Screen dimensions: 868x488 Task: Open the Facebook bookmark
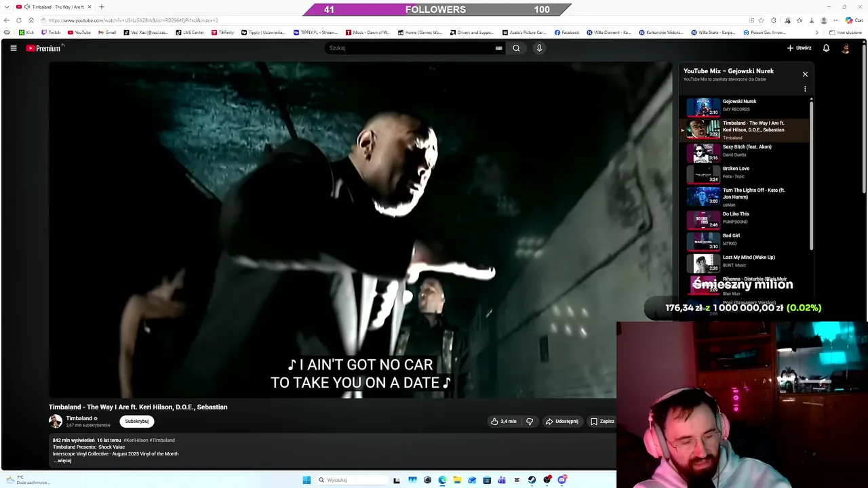[x=567, y=33]
